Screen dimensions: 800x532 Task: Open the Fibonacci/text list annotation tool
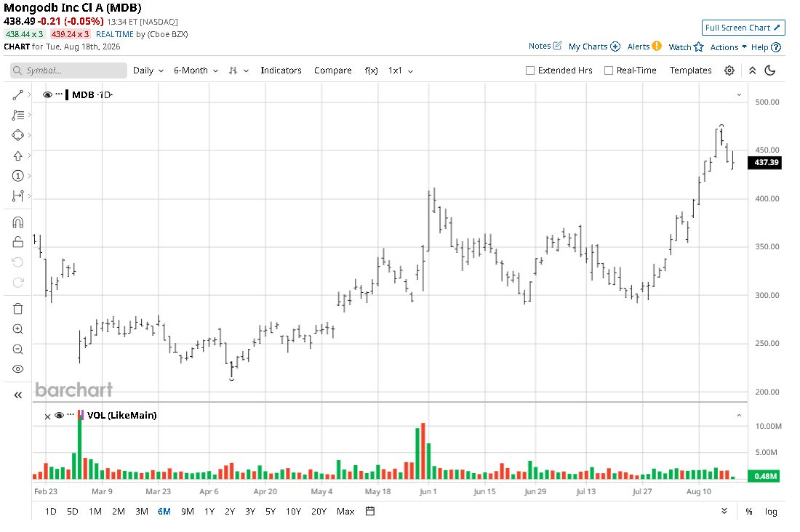pos(18,116)
